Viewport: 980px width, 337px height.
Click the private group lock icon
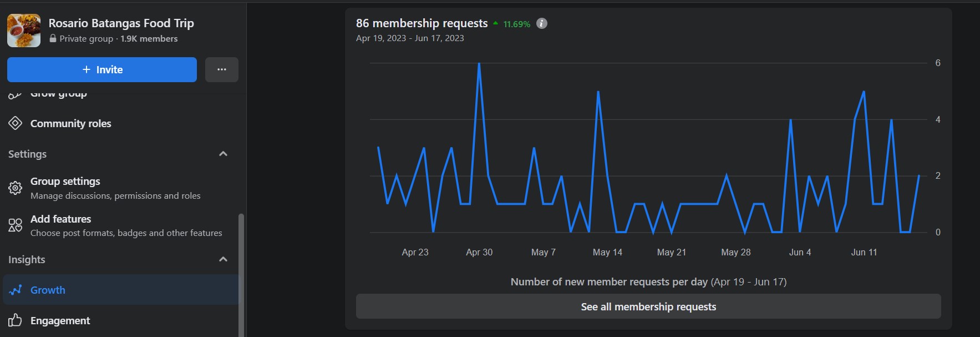53,39
